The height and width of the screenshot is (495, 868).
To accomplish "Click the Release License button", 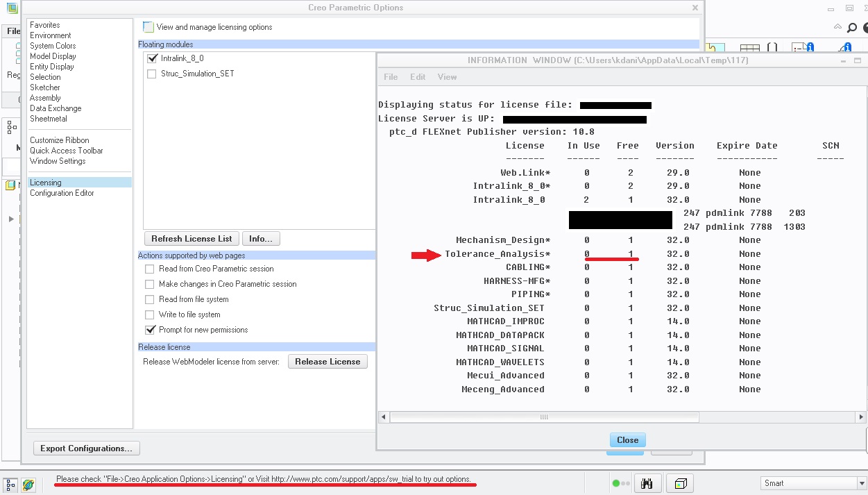I will pos(327,362).
